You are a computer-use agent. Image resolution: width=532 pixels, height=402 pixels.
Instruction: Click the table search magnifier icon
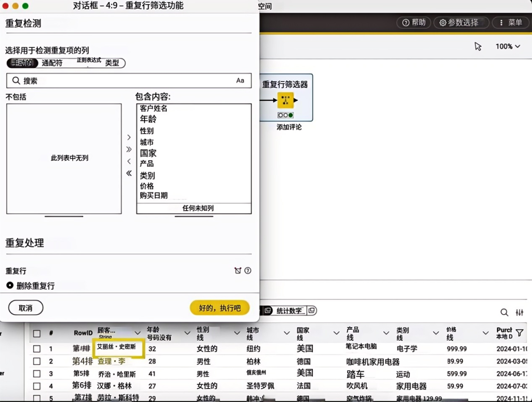pyautogui.click(x=504, y=313)
